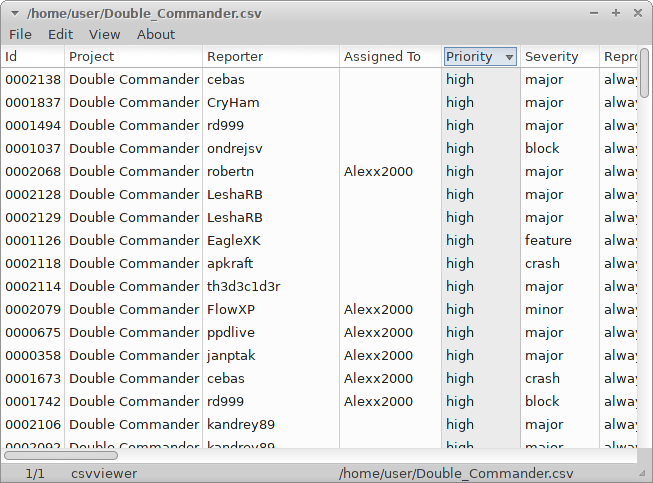Select reporter cell kandrey89 in row 0002106
The width and height of the screenshot is (653, 483).
coord(241,425)
